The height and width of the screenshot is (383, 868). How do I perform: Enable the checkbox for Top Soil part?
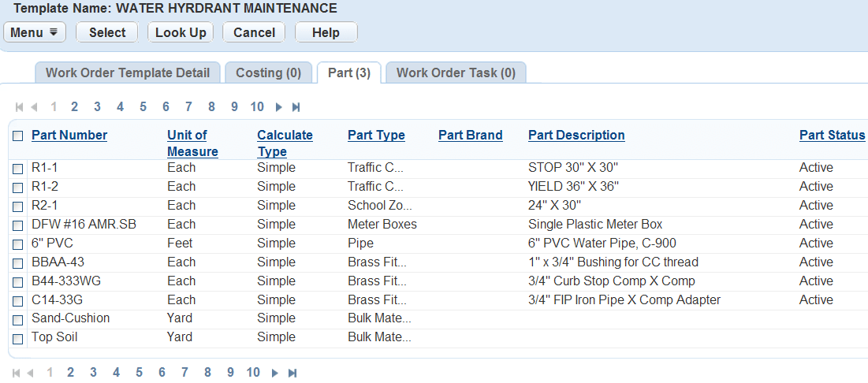(17, 339)
